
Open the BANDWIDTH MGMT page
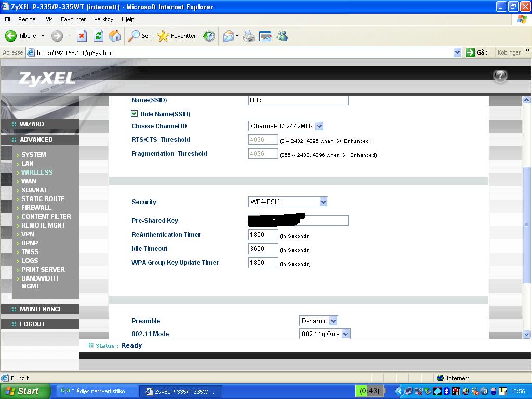click(x=39, y=282)
